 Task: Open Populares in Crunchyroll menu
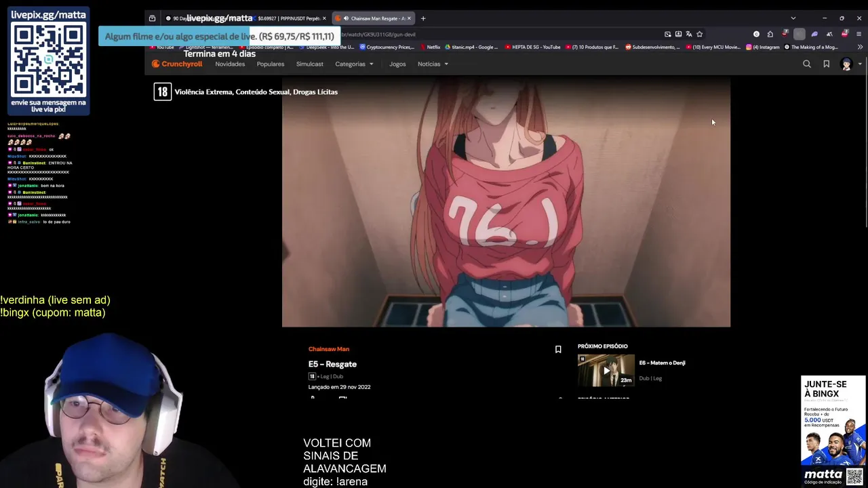(271, 64)
